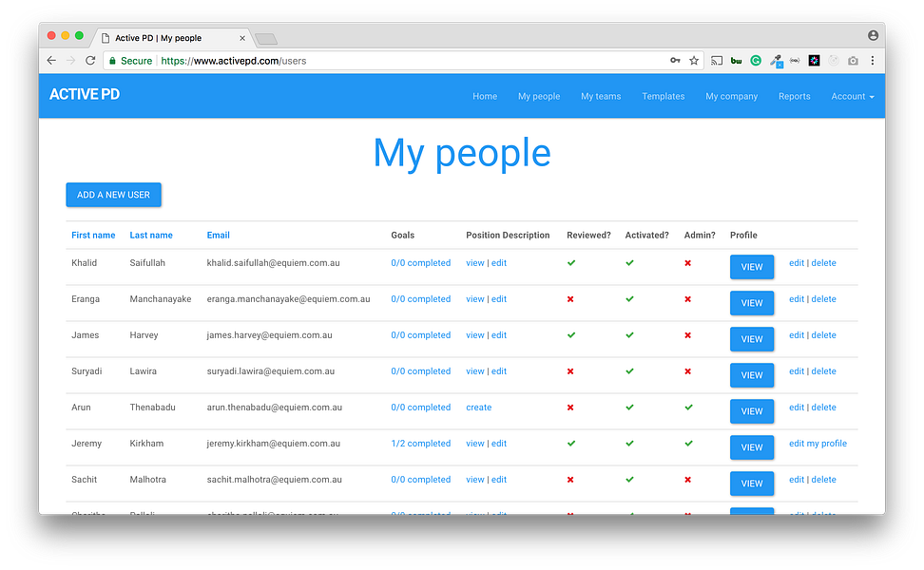Open the Chrome three-dot menu
Image resolution: width=924 pixels, height=570 pixels.
pos(873,61)
